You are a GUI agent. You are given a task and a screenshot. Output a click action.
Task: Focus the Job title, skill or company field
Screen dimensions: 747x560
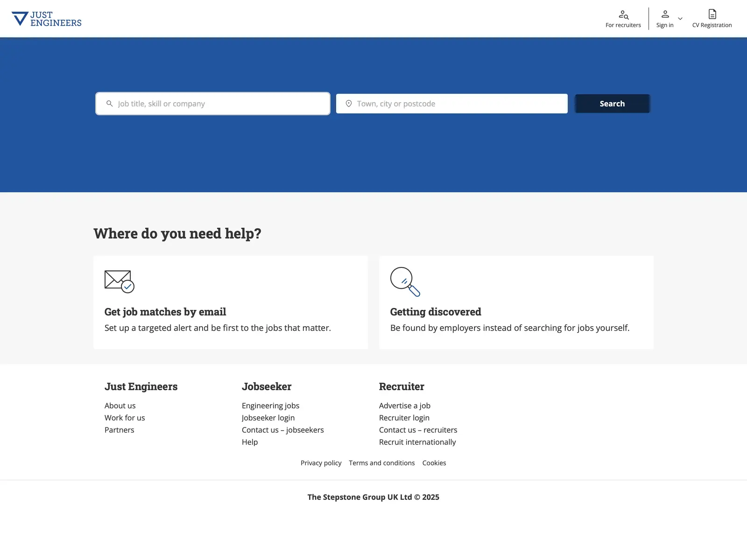[213, 104]
